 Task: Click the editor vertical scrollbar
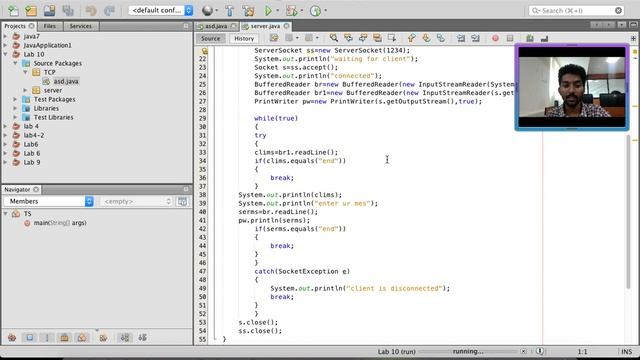pyautogui.click(x=629, y=212)
